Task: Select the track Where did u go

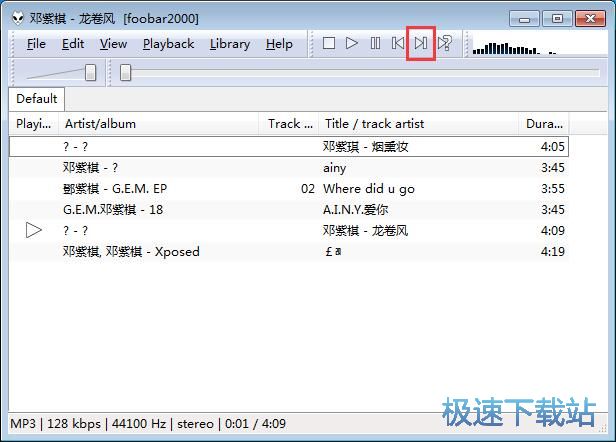Action: pyautogui.click(x=289, y=189)
